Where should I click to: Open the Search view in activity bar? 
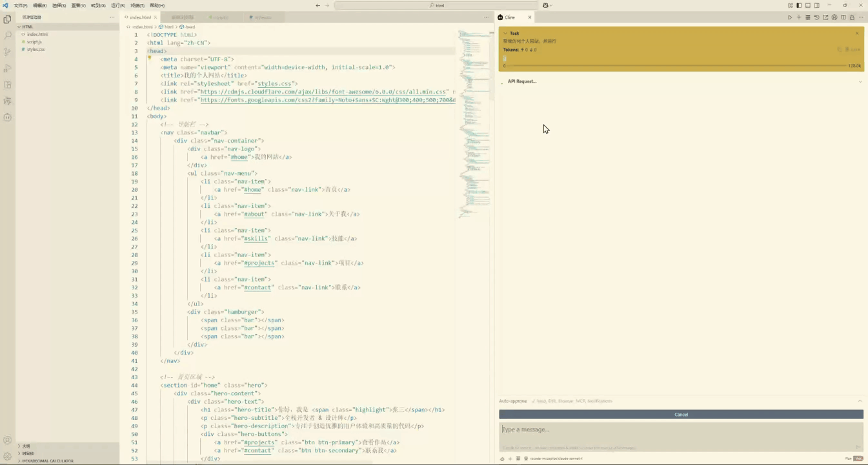[8, 36]
